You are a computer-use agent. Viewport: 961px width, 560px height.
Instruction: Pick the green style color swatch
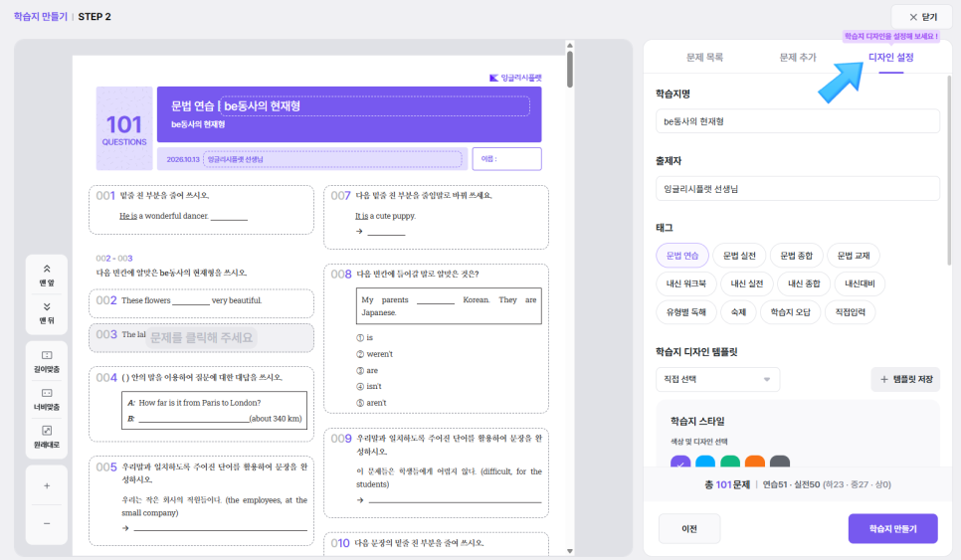(x=730, y=462)
